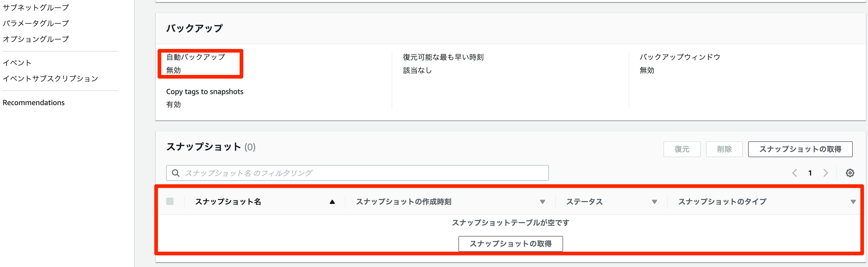The image size is (868, 267).
Task: Open イベントサブスクリプション in sidebar
Action: pos(50,79)
